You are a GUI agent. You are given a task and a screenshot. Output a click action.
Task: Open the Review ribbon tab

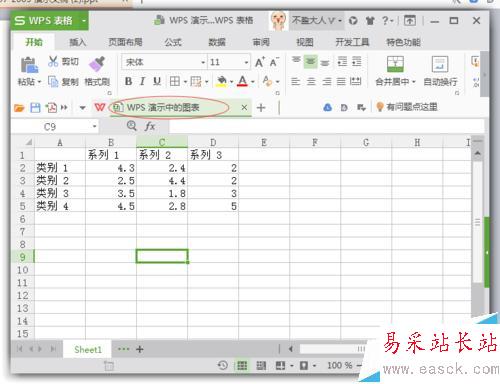click(261, 42)
